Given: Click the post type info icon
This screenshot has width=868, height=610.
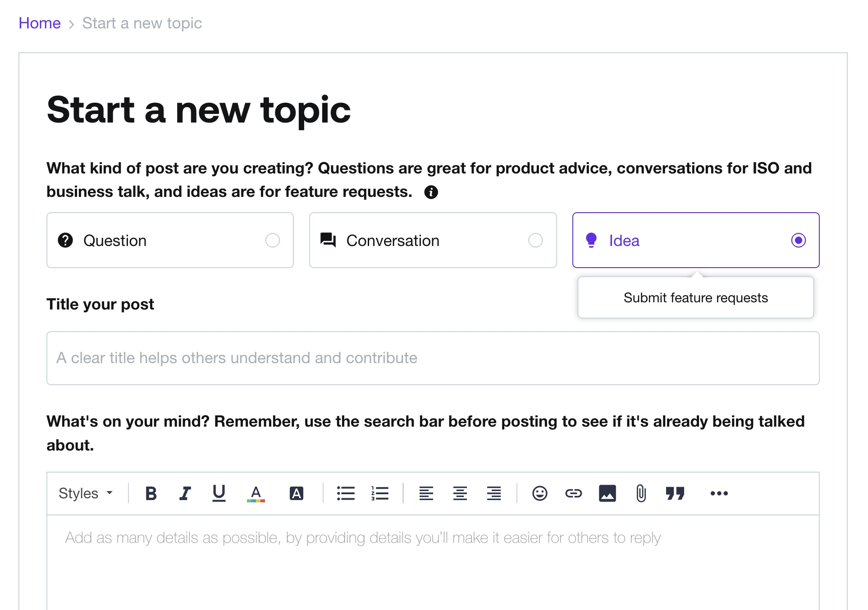Looking at the screenshot, I should click(431, 192).
